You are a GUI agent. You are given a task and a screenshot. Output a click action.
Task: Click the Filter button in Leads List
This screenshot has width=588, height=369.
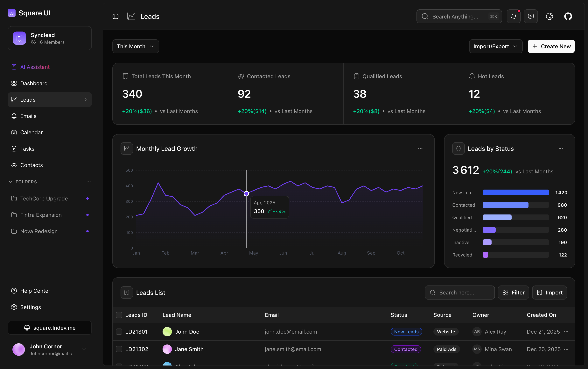click(x=513, y=292)
